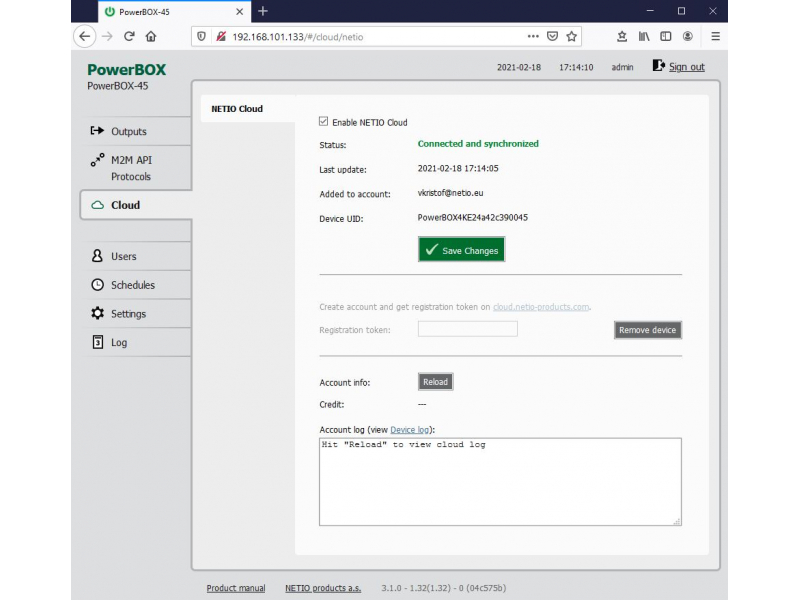Bookmark this page with the star icon

(x=571, y=36)
